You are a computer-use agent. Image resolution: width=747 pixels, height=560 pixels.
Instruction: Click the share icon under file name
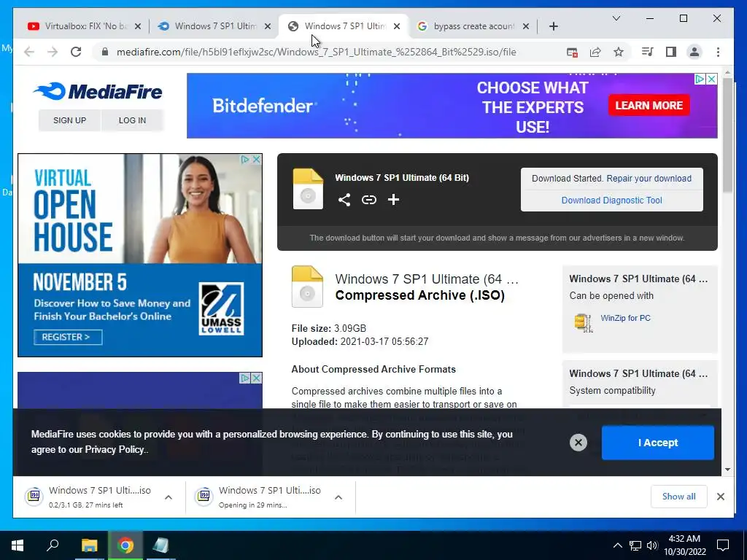tap(344, 200)
